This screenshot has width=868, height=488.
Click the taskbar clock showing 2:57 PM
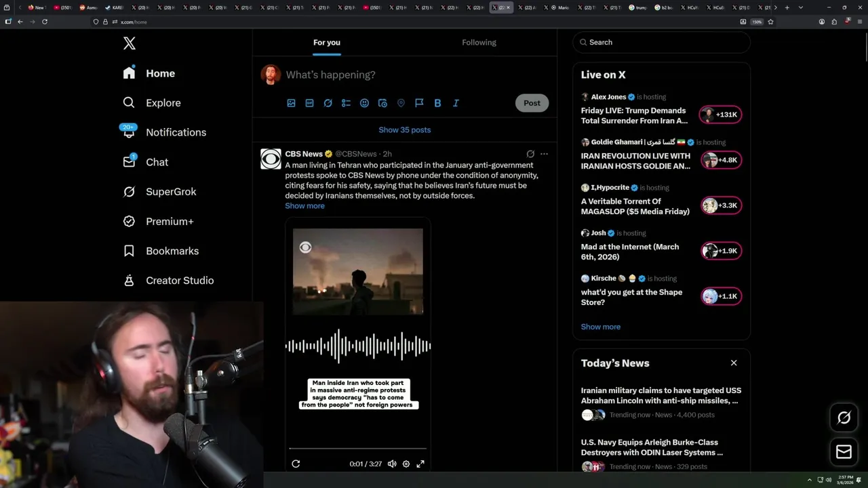(844, 480)
